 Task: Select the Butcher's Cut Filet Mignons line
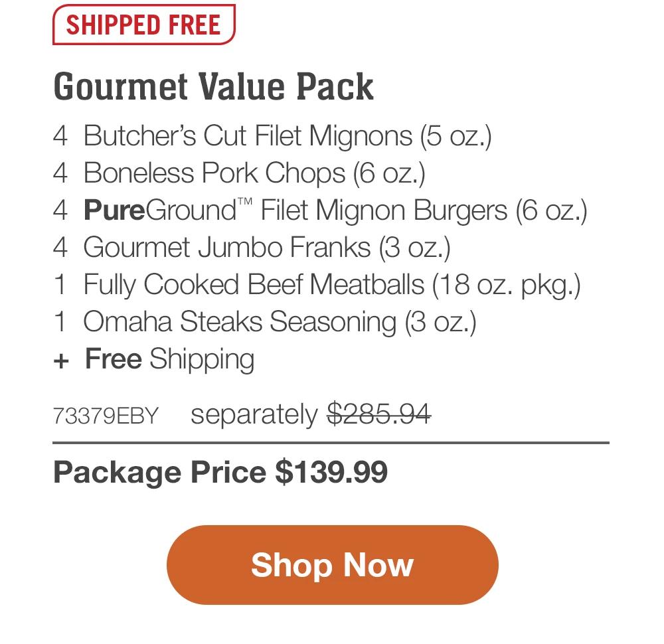(x=288, y=135)
